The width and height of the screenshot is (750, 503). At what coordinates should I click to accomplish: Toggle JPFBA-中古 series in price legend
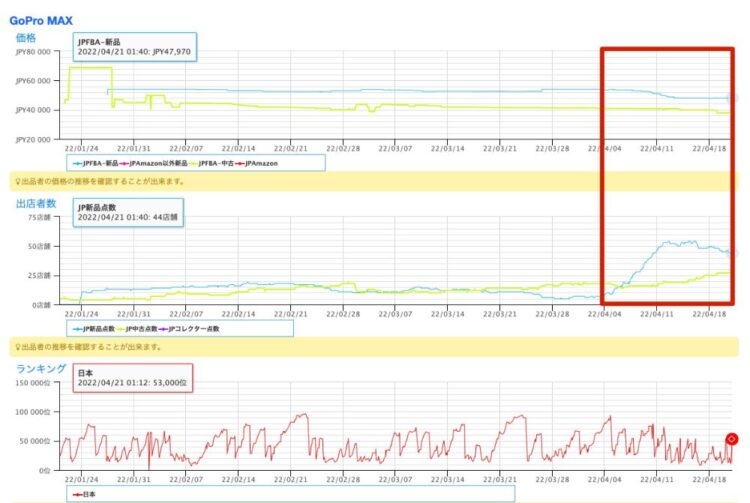[211, 163]
